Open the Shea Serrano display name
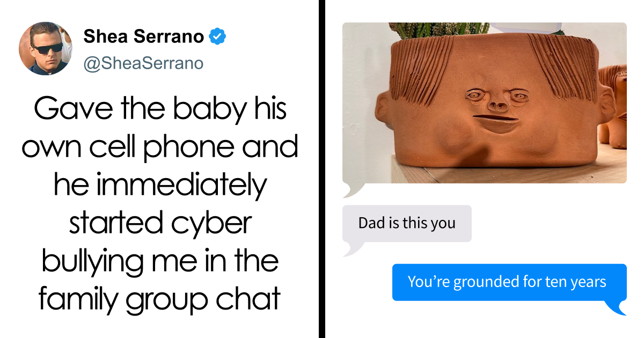Viewport: 644px width, 338px height. click(x=144, y=37)
